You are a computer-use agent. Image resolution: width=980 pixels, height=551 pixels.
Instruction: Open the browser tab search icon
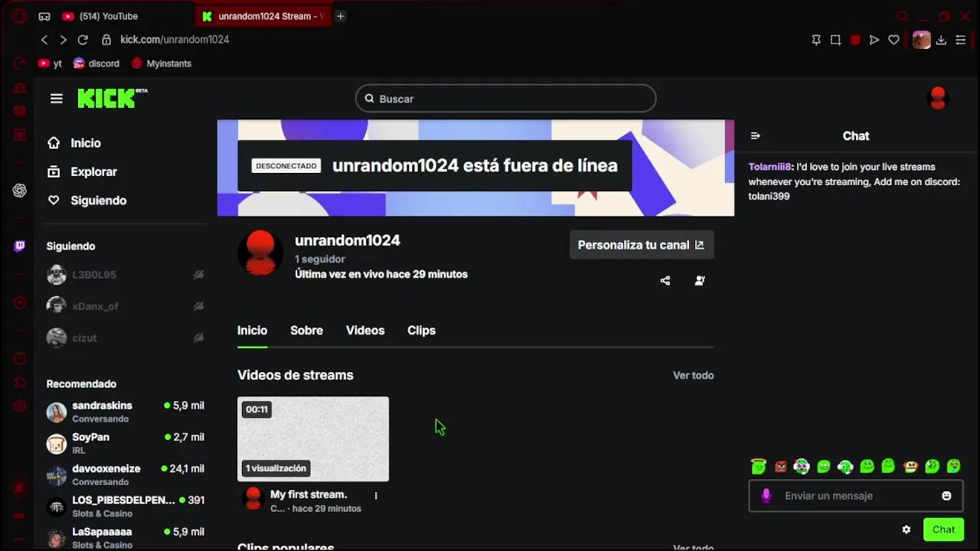(x=902, y=16)
